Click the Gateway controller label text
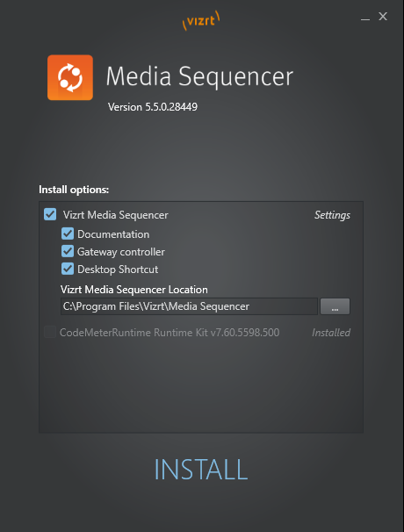This screenshot has width=404, height=532. [121, 252]
